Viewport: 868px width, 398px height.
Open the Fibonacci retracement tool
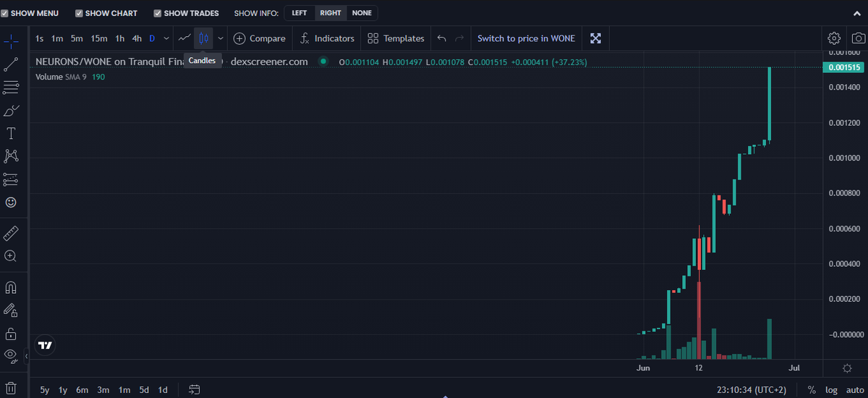11,88
